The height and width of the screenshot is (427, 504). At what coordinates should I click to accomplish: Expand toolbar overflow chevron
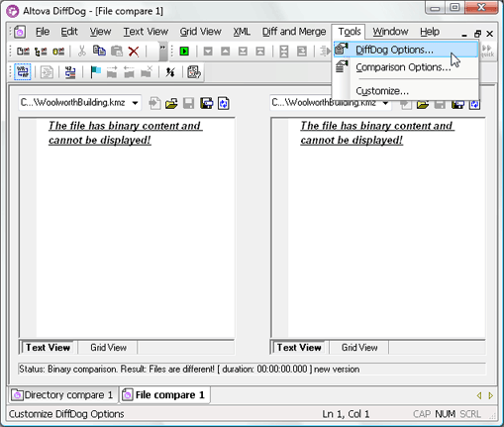(163, 52)
